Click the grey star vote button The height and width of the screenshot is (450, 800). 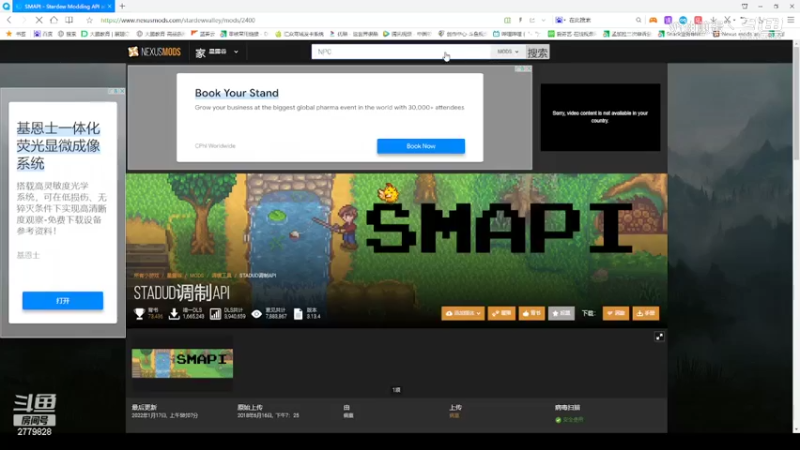(x=561, y=313)
